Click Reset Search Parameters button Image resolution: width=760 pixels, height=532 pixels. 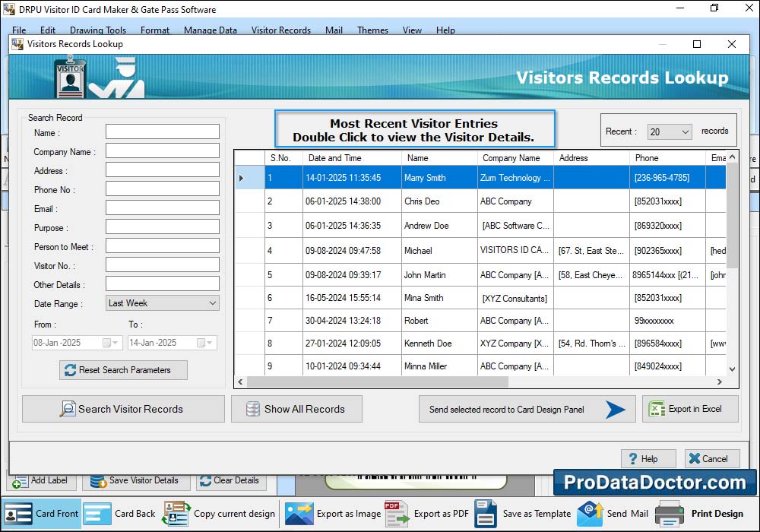(x=123, y=370)
